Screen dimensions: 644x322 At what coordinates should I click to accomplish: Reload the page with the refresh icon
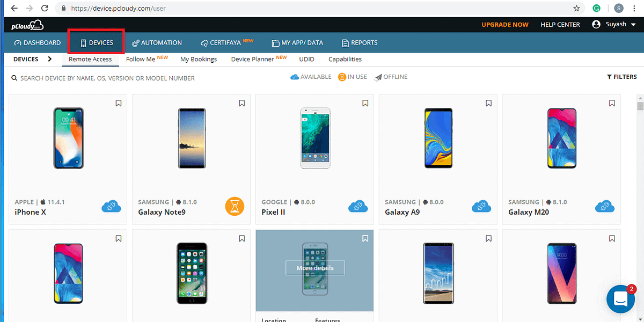45,9
